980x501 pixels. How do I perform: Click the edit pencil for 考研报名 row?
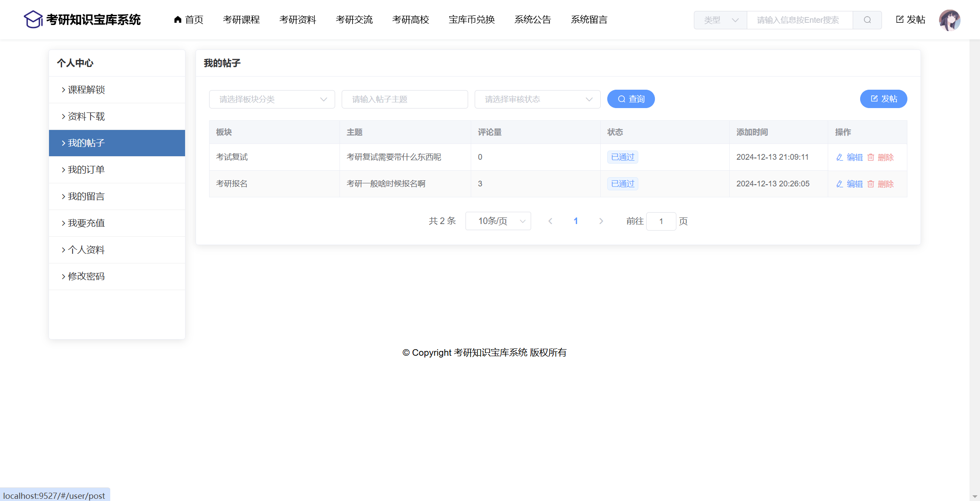point(840,184)
